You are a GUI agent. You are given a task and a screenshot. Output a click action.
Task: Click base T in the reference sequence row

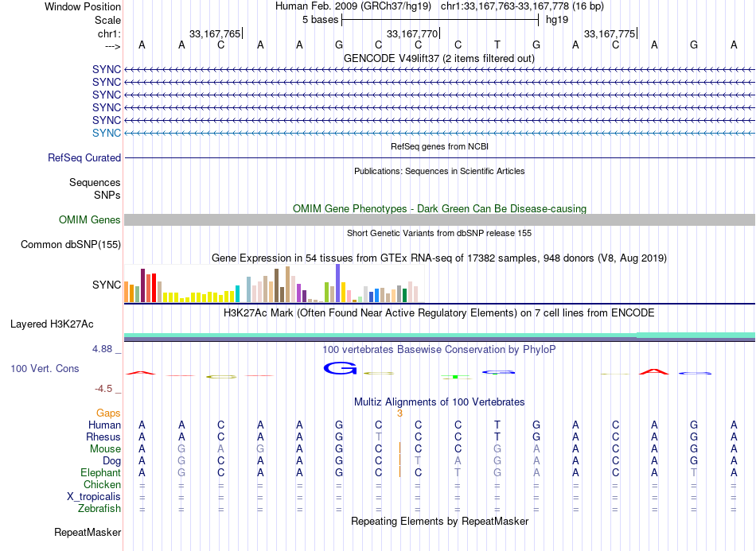497,45
